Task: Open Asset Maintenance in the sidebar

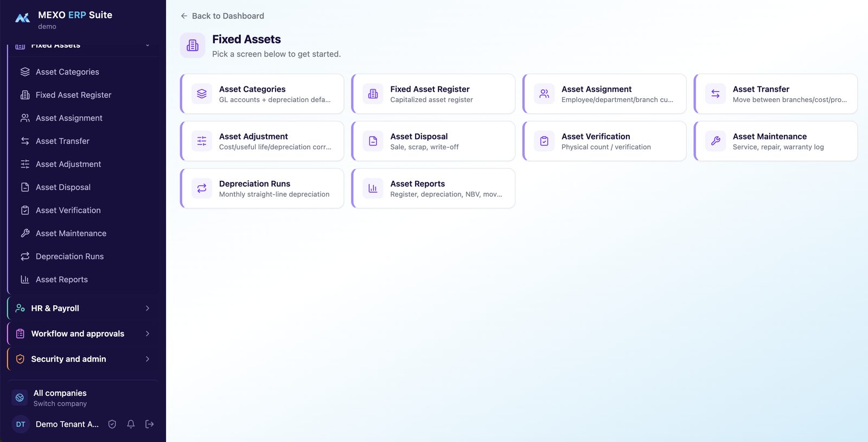Action: coord(71,233)
